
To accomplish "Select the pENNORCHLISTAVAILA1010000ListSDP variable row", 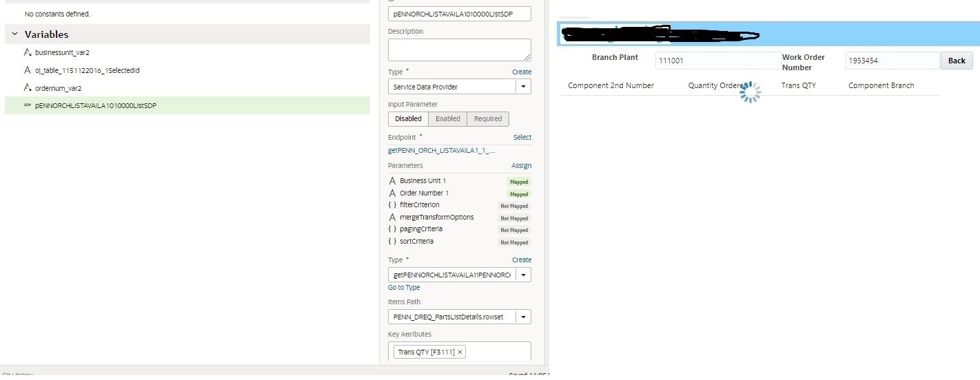I will 187,105.
